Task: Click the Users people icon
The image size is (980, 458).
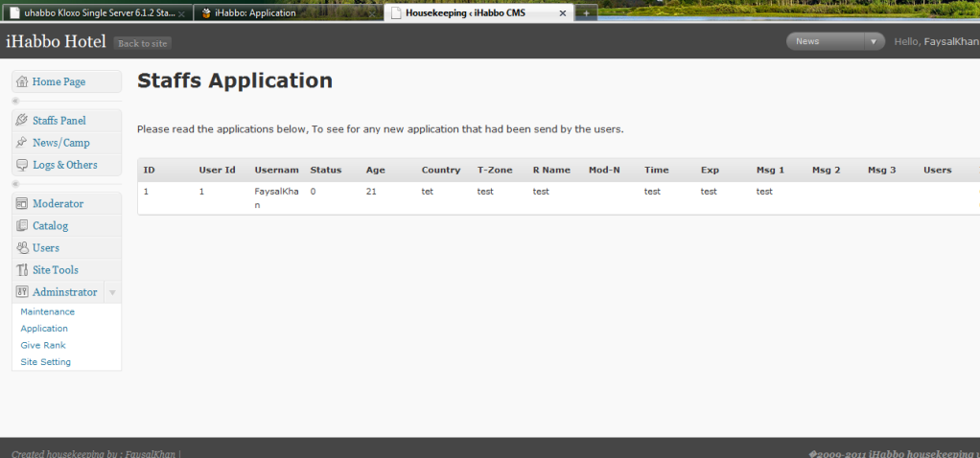Action: (x=22, y=248)
